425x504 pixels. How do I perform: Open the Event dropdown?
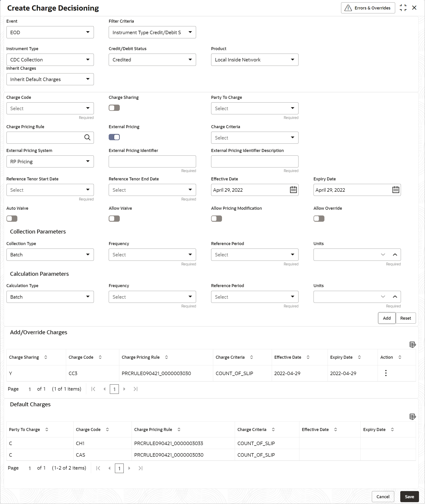pos(50,32)
